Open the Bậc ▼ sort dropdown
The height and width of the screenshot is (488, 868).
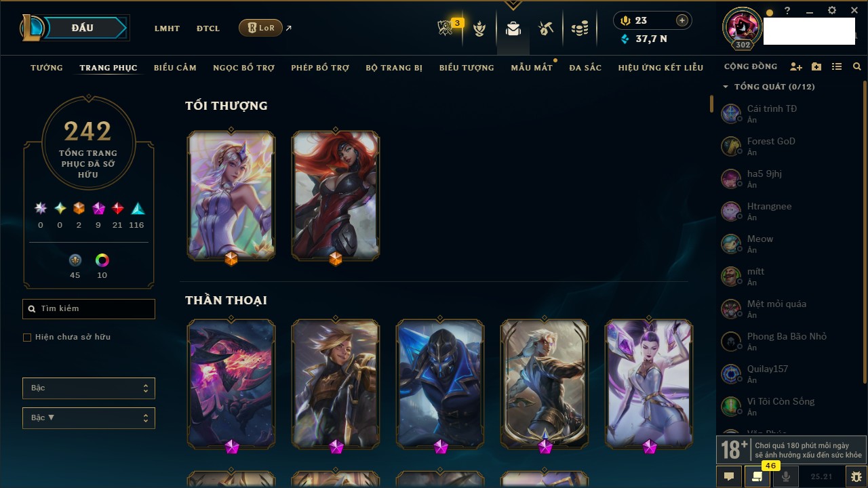tap(89, 418)
